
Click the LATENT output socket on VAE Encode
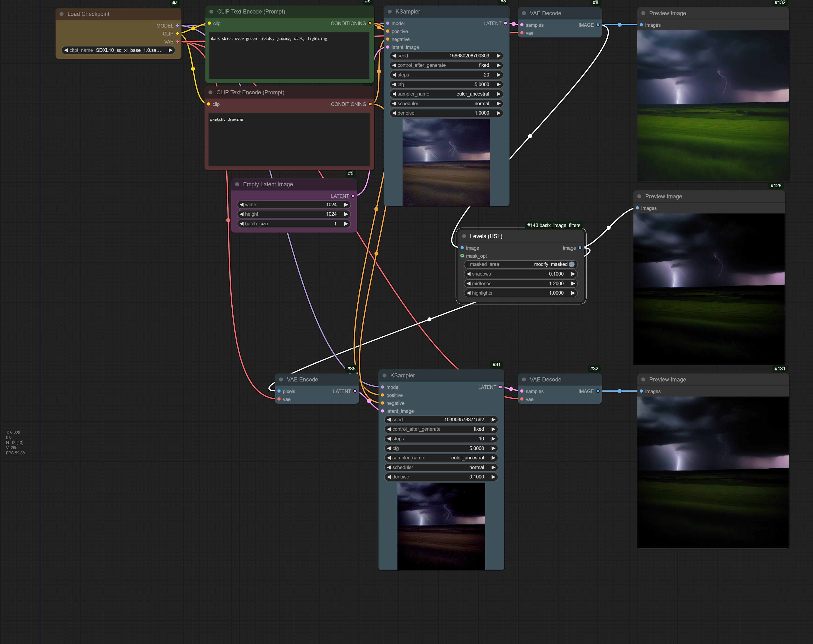(355, 391)
